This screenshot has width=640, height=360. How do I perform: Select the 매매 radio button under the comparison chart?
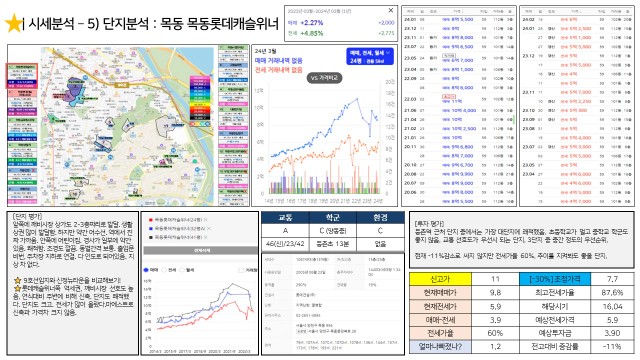[x=146, y=270]
